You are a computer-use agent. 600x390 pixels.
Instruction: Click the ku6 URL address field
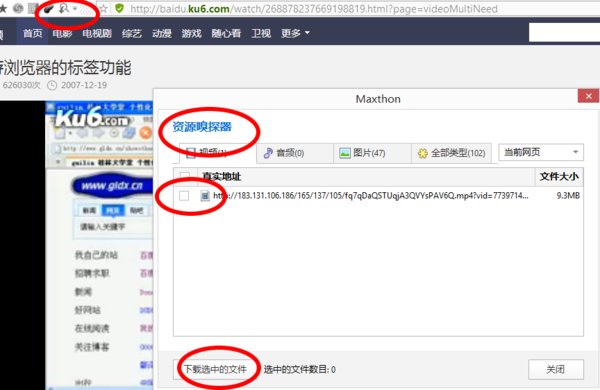(314, 9)
